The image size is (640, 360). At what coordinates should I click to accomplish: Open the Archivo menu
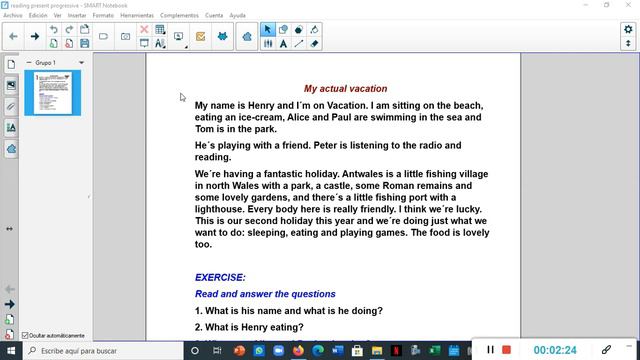click(13, 16)
